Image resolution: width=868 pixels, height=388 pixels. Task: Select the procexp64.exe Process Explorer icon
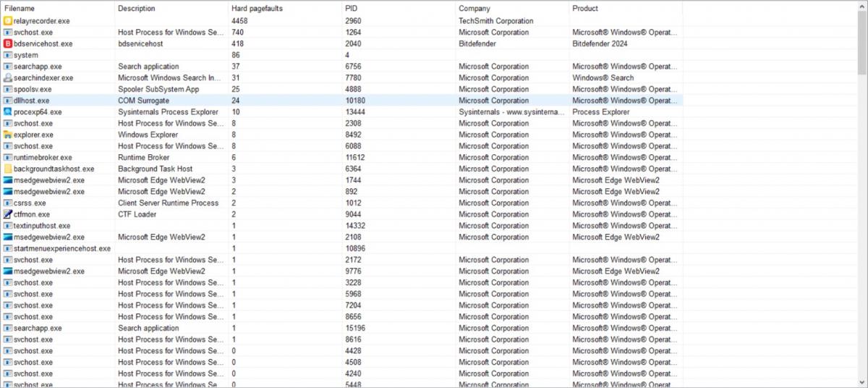pos(8,112)
